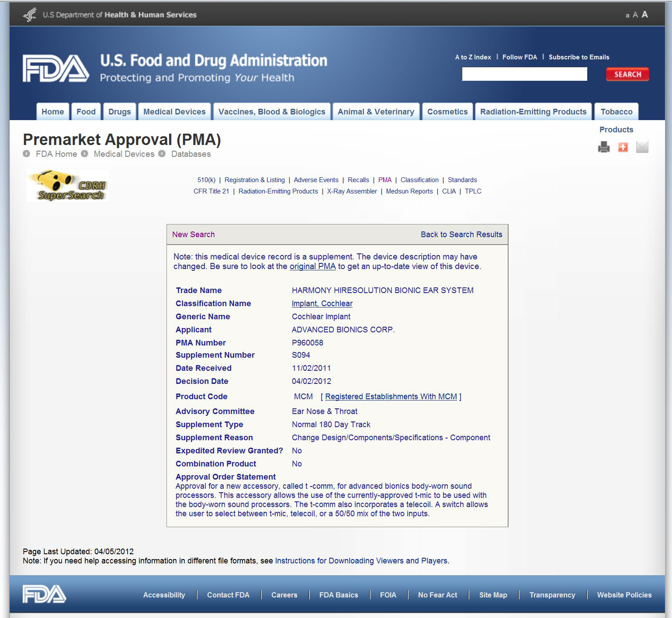
Task: Select the largest text size A
Action: [x=644, y=14]
